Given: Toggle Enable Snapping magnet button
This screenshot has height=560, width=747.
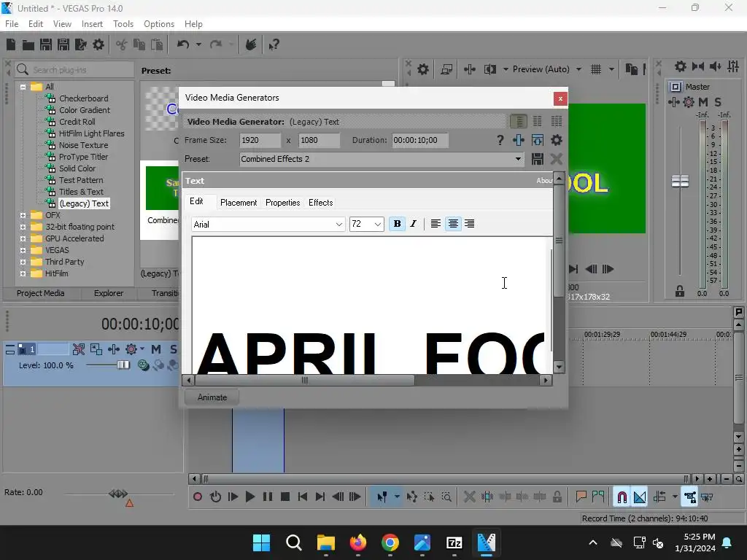Looking at the screenshot, I should pos(622,497).
